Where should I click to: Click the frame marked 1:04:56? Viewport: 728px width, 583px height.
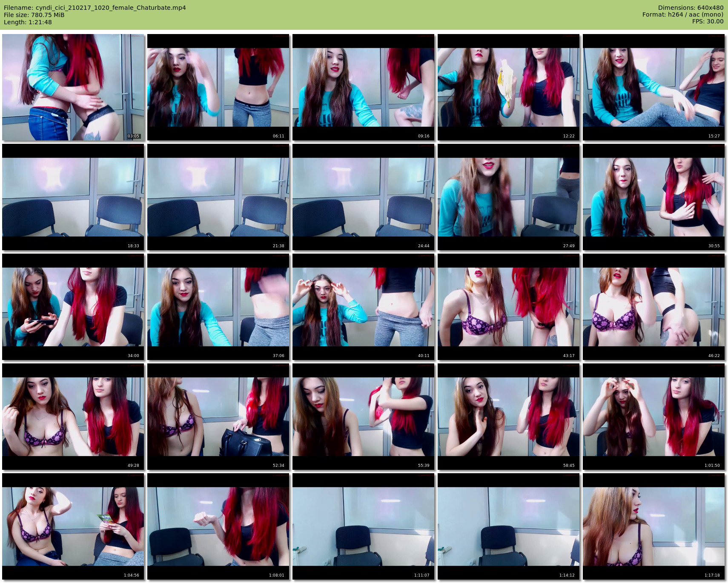[73, 526]
